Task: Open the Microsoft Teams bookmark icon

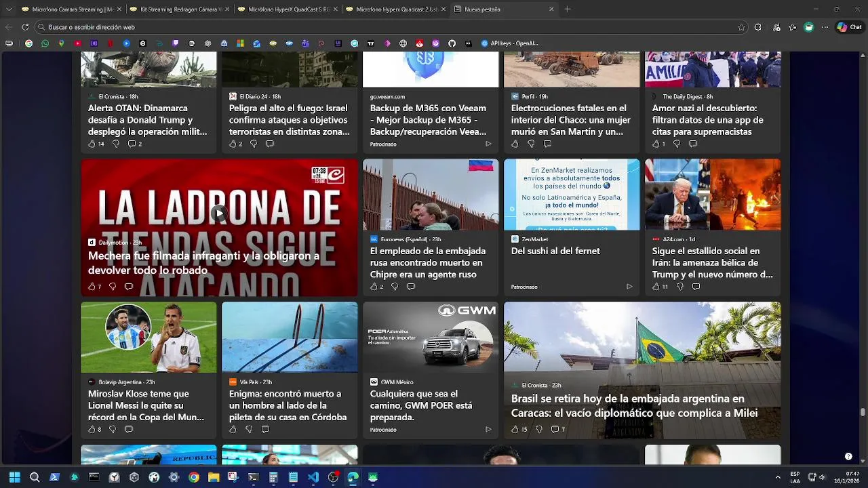Action: click(x=305, y=43)
